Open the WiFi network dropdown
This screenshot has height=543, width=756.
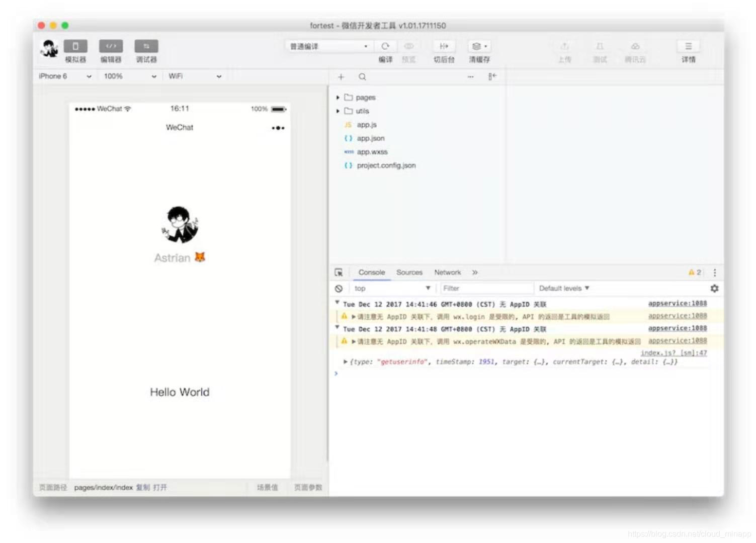click(195, 76)
